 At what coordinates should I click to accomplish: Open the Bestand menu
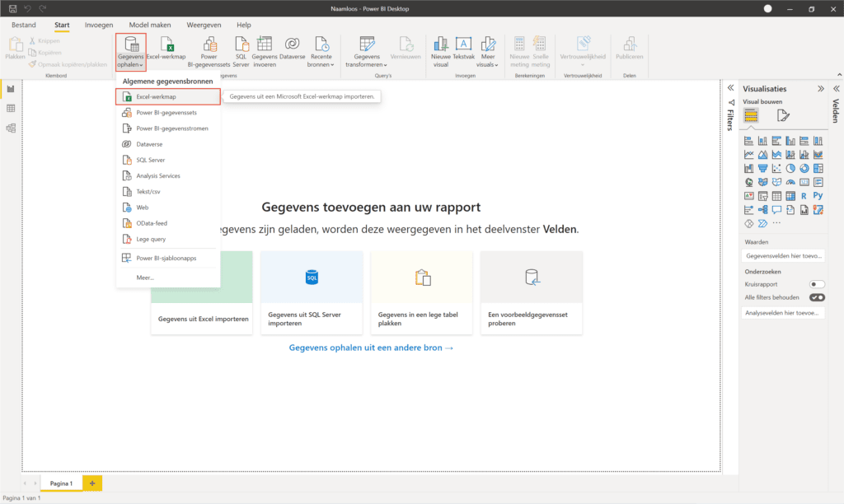point(24,25)
